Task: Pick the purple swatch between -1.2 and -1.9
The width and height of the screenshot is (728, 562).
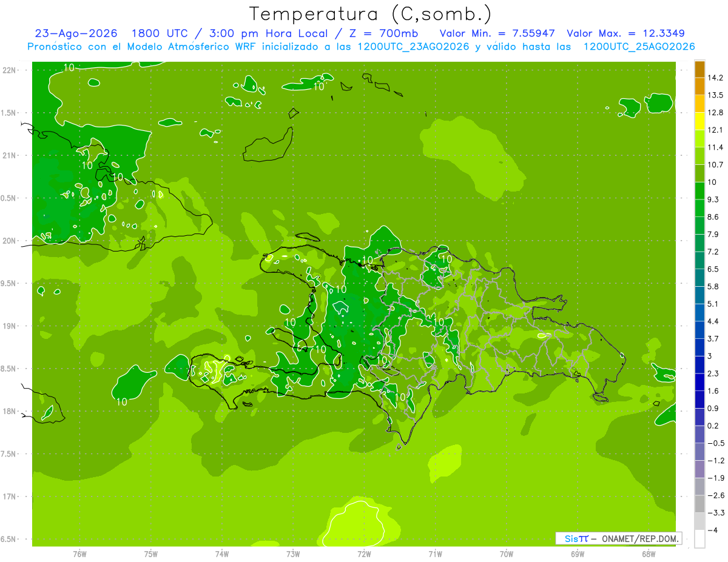Action: coord(699,469)
